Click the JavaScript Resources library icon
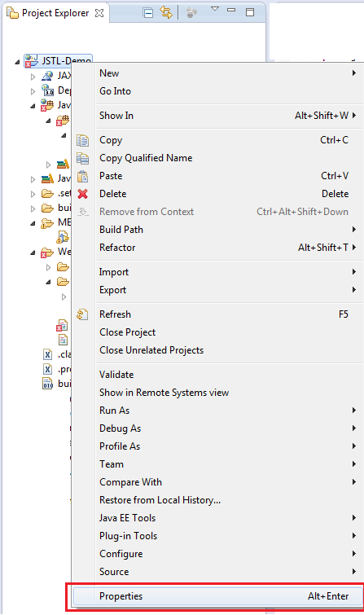 click(x=47, y=178)
